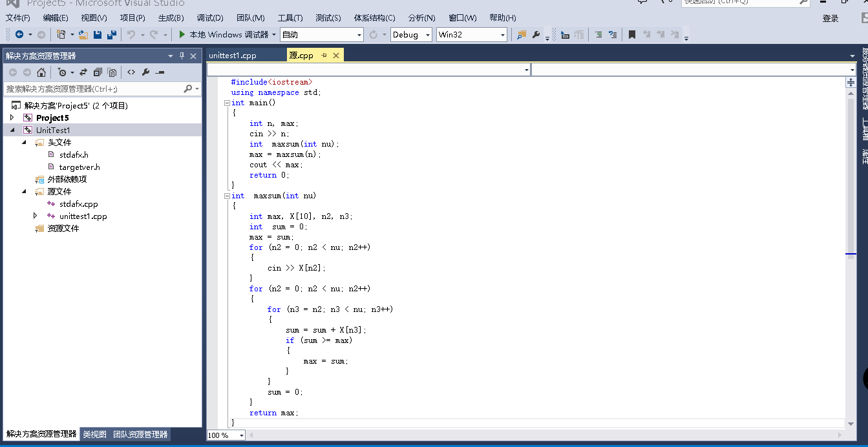This screenshot has height=447, width=868.
Task: Open the debugger target dropdown arrow
Action: (x=274, y=34)
